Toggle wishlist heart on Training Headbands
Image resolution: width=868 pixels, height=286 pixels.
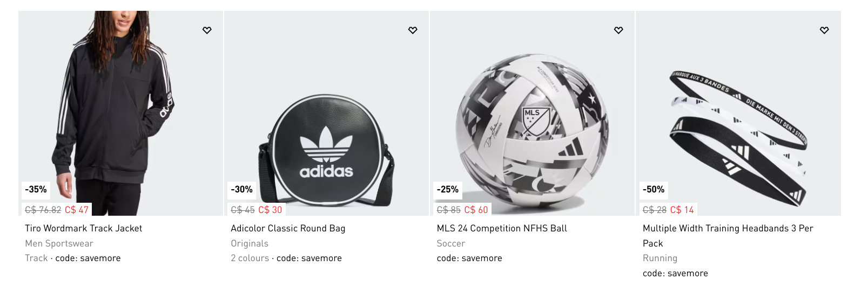[x=824, y=30]
